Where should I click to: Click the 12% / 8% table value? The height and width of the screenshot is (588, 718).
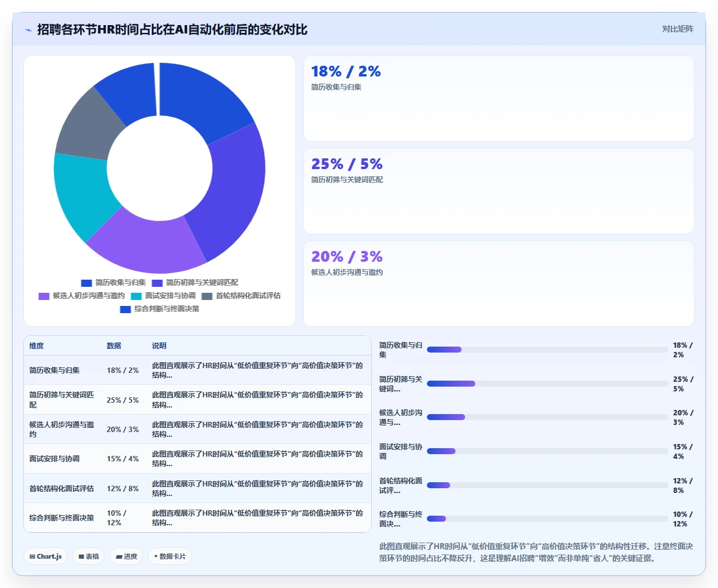coord(123,488)
